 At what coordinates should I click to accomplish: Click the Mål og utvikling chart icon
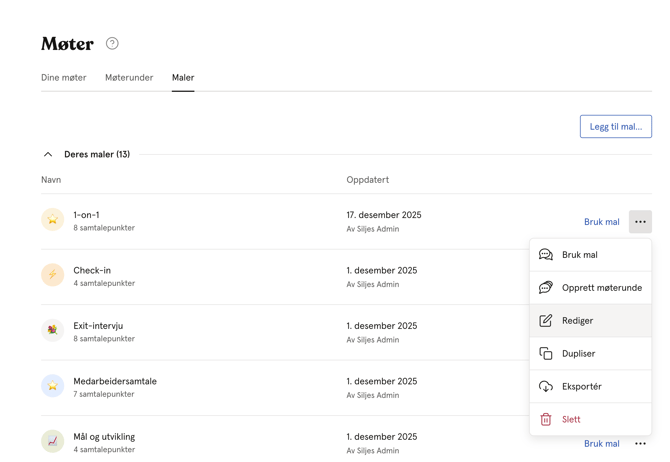pos(53,441)
